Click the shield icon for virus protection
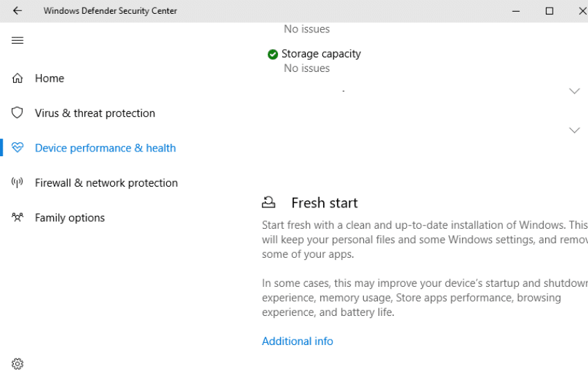Screen dimensions: 588x374 coord(17,113)
